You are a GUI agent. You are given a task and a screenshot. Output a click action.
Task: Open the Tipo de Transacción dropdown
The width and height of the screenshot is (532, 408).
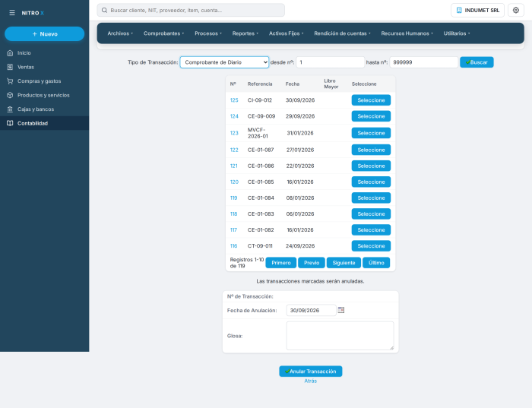[224, 62]
